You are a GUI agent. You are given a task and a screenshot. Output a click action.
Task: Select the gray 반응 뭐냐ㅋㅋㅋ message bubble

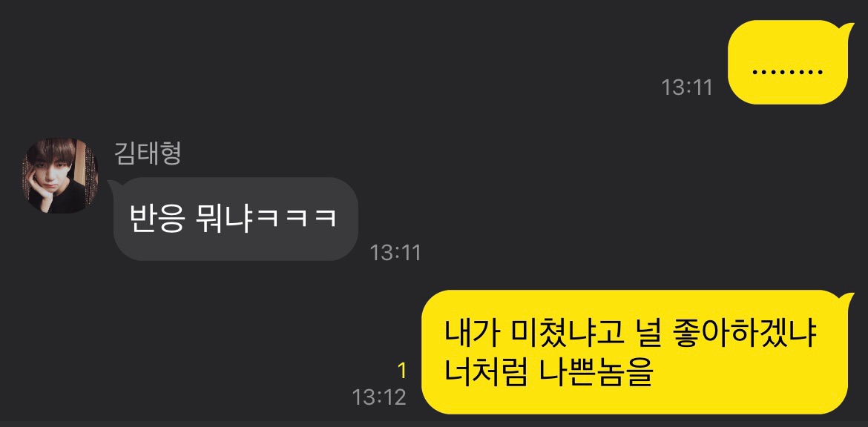(234, 219)
